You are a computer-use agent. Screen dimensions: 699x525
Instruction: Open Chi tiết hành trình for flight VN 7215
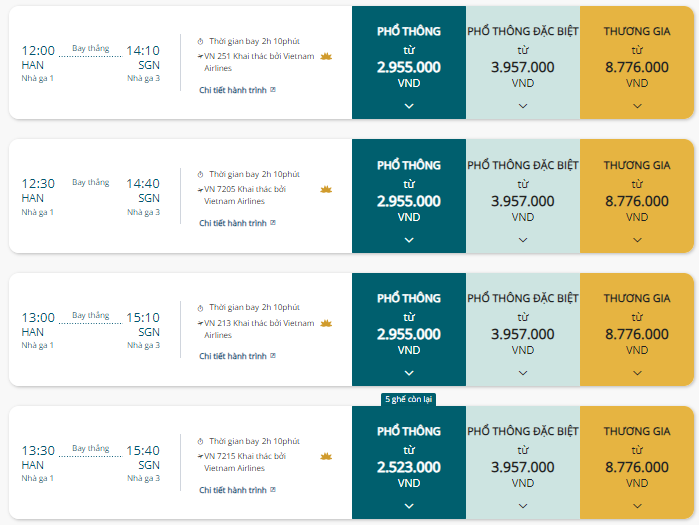(x=233, y=490)
